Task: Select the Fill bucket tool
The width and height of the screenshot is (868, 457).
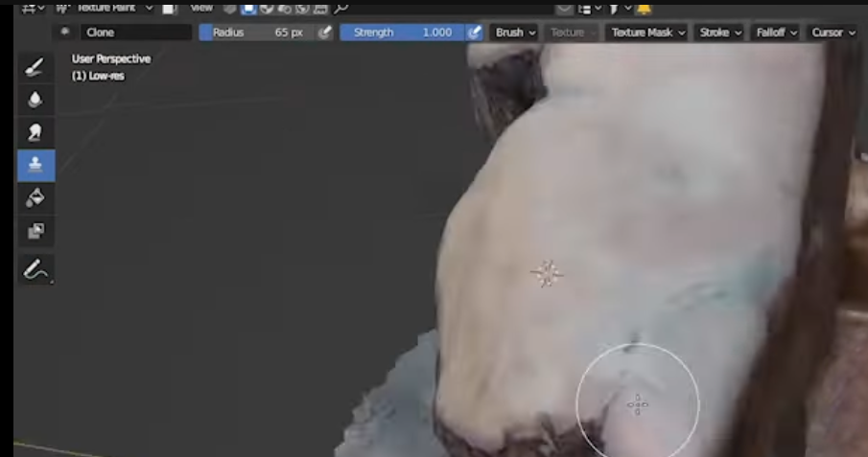Action: click(36, 198)
